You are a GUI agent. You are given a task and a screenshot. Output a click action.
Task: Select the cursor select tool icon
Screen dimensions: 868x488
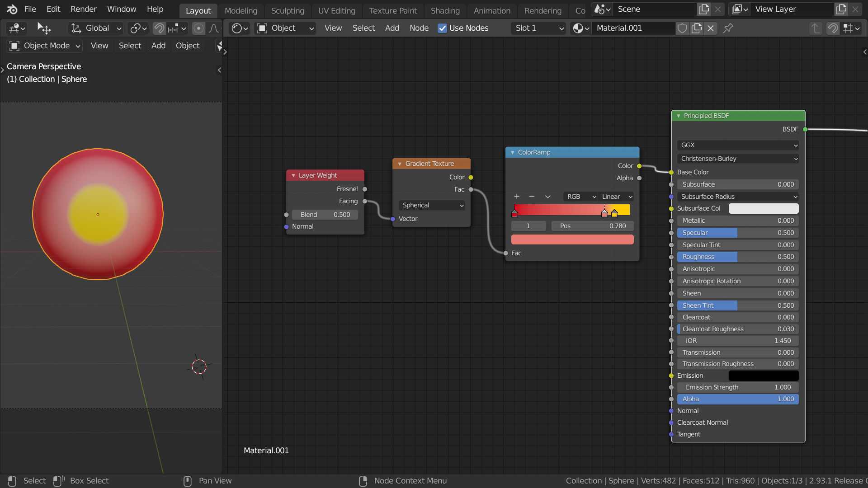(44, 28)
